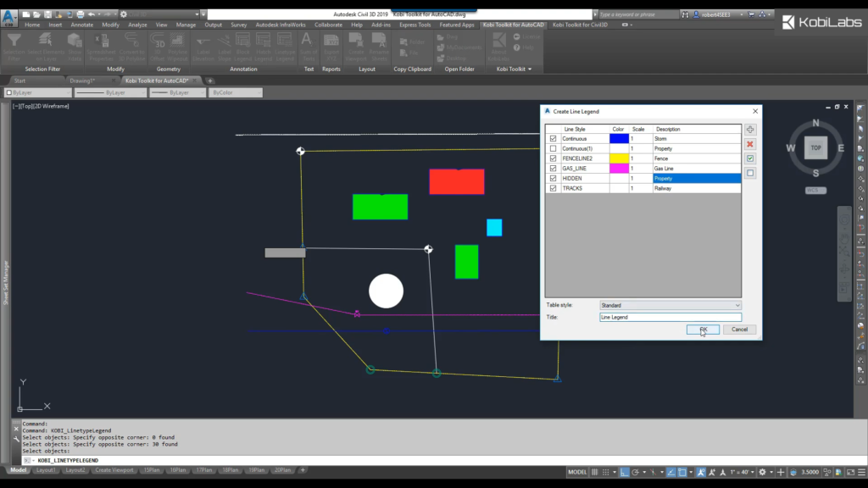This screenshot has width=868, height=488.
Task: Click the TOP face of ViewCube
Action: (816, 147)
